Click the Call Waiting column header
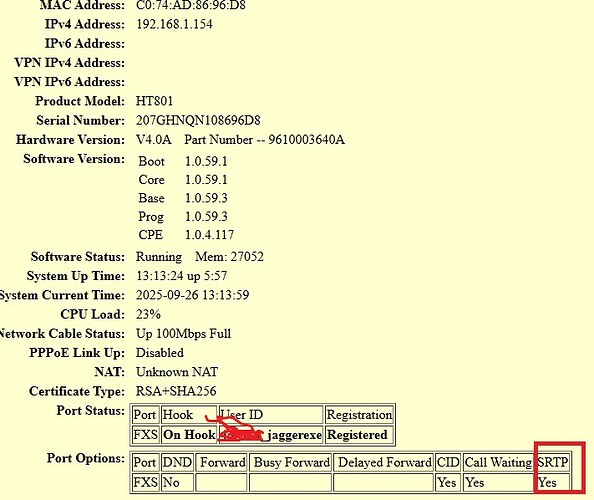 click(x=498, y=462)
